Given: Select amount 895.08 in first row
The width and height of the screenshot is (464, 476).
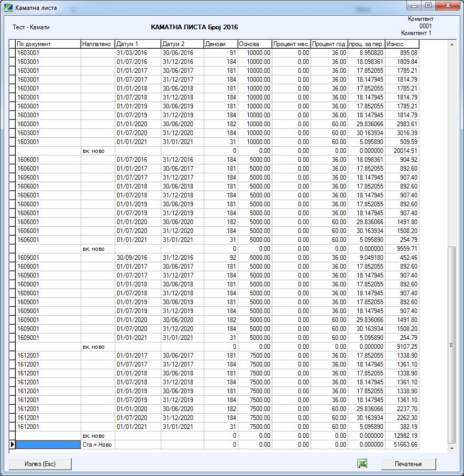Looking at the screenshot, I should pyautogui.click(x=402, y=53).
